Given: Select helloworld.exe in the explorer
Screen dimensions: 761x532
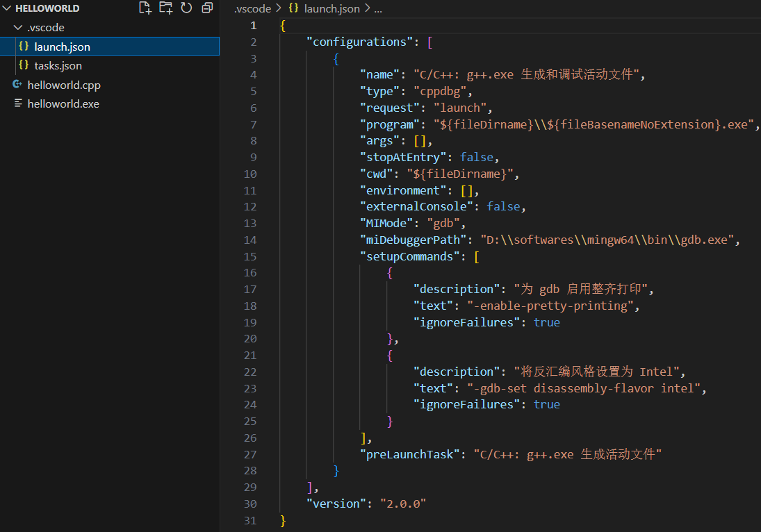Looking at the screenshot, I should 63,103.
